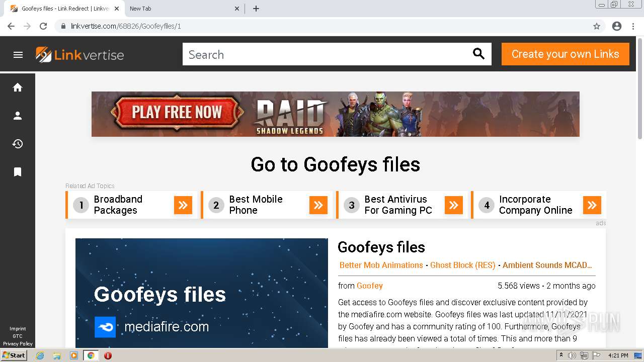Open the Ambient Sounds MCAD link
This screenshot has width=644, height=362.
[547, 265]
